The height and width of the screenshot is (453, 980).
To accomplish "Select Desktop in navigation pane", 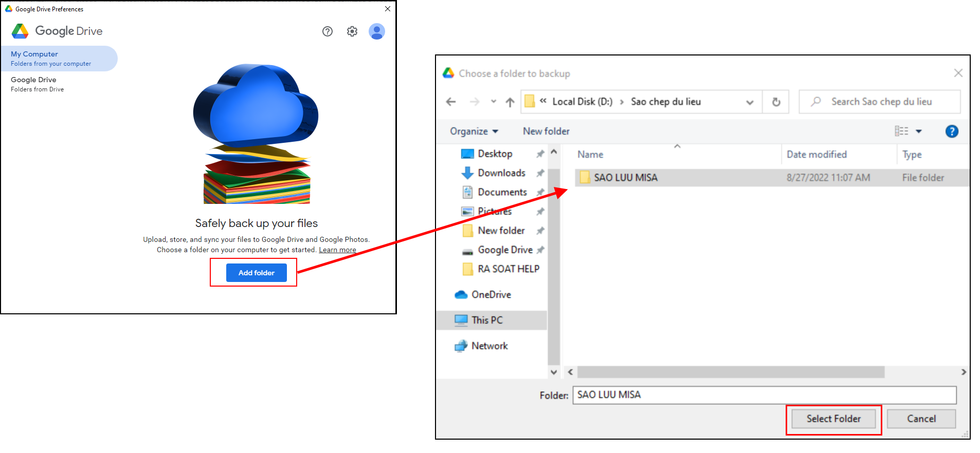I will click(x=495, y=154).
